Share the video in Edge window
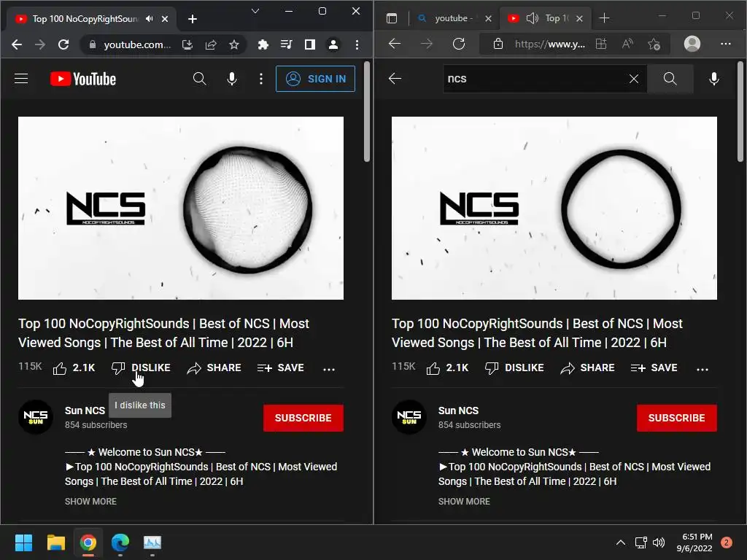 click(587, 367)
